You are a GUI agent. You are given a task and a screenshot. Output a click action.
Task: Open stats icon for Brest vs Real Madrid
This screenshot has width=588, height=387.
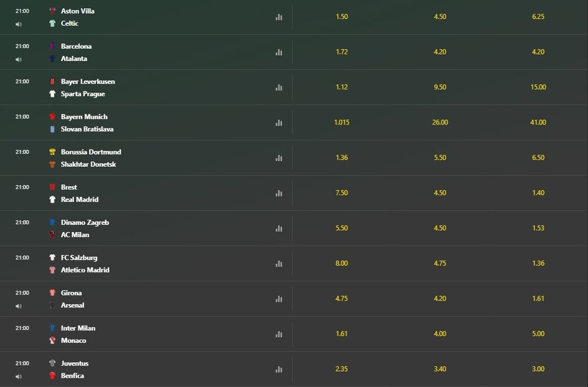(x=279, y=193)
